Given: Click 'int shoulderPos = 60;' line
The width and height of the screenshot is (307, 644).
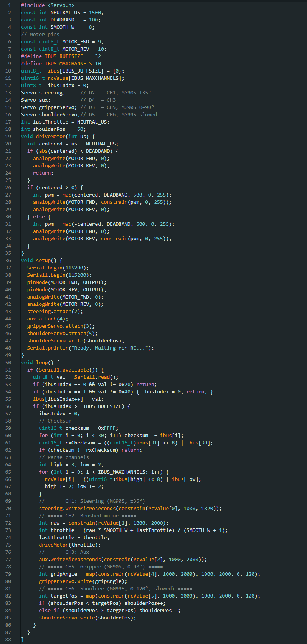Looking at the screenshot, I should [x=53, y=129].
